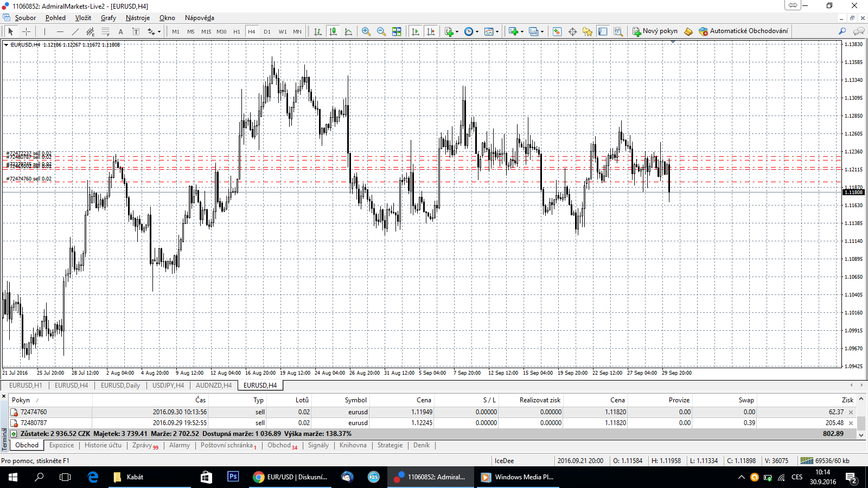Select the equidistant channel tool
The height and width of the screenshot is (488, 868).
coord(91,31)
